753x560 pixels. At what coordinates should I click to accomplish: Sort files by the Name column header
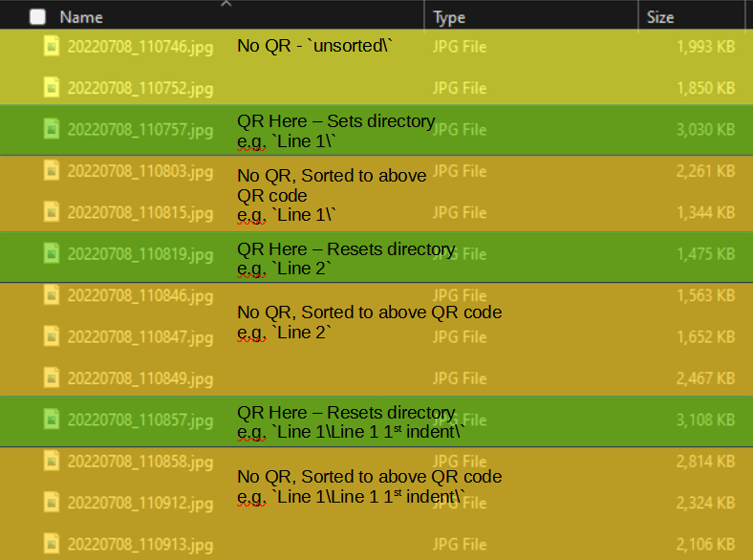[81, 17]
